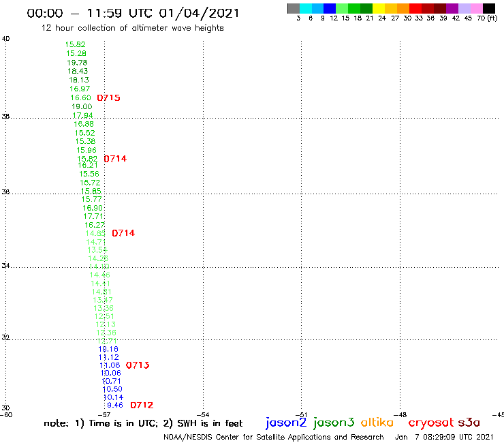Pick the lavender legend swatch
The width and height of the screenshot is (504, 443).
[464, 8]
